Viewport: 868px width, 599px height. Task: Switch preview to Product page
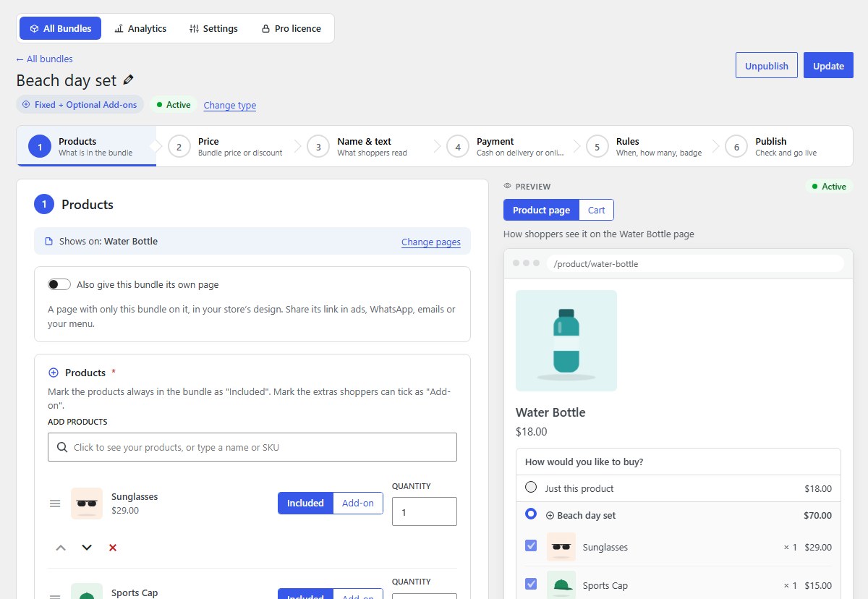click(x=541, y=210)
